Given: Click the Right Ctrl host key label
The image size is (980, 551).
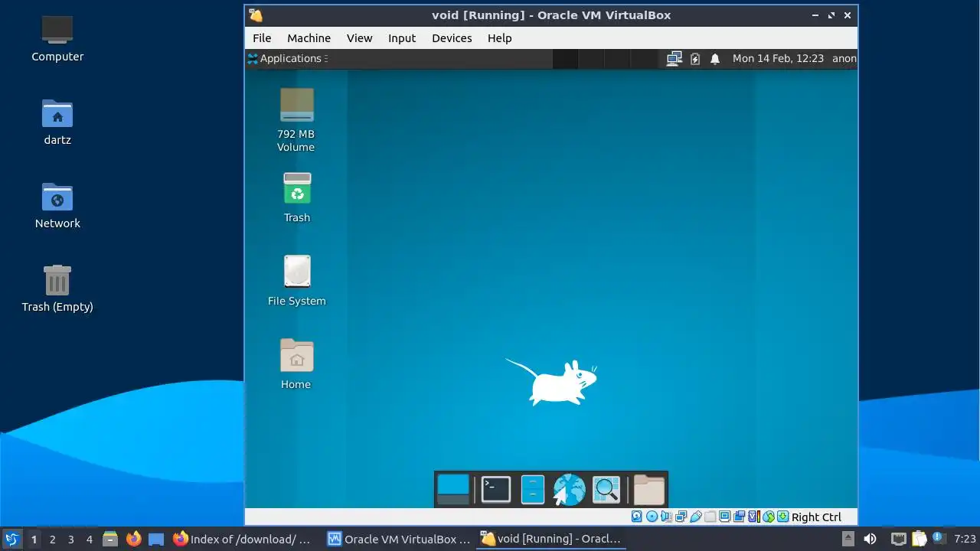Looking at the screenshot, I should click(816, 517).
